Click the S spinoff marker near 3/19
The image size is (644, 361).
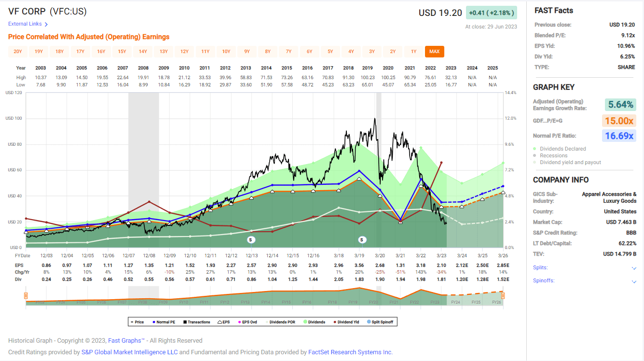coord(362,239)
